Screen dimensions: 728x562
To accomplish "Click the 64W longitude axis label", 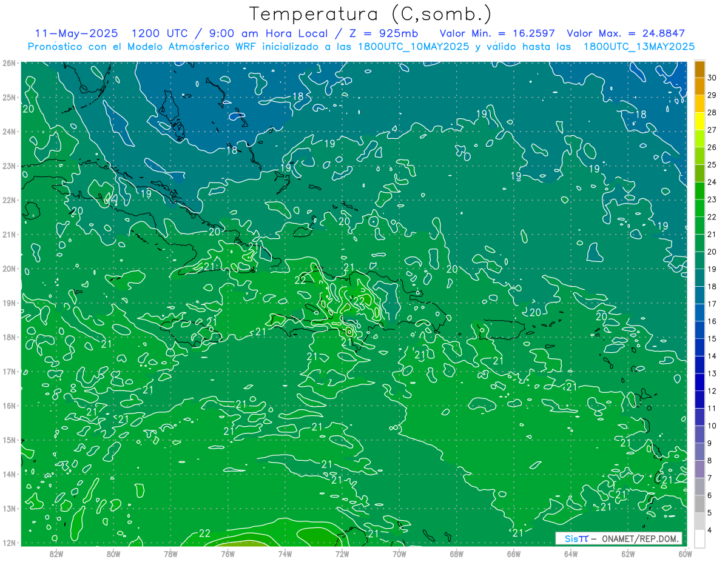I will [571, 554].
